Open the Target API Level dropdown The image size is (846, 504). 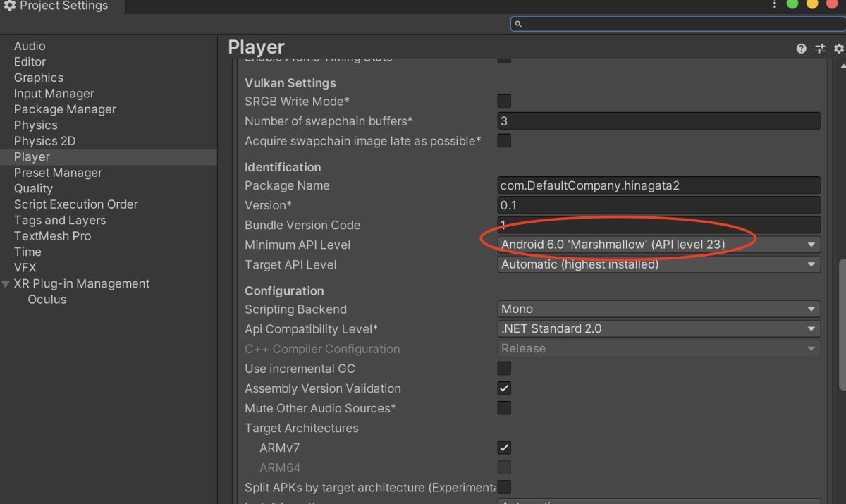(659, 264)
